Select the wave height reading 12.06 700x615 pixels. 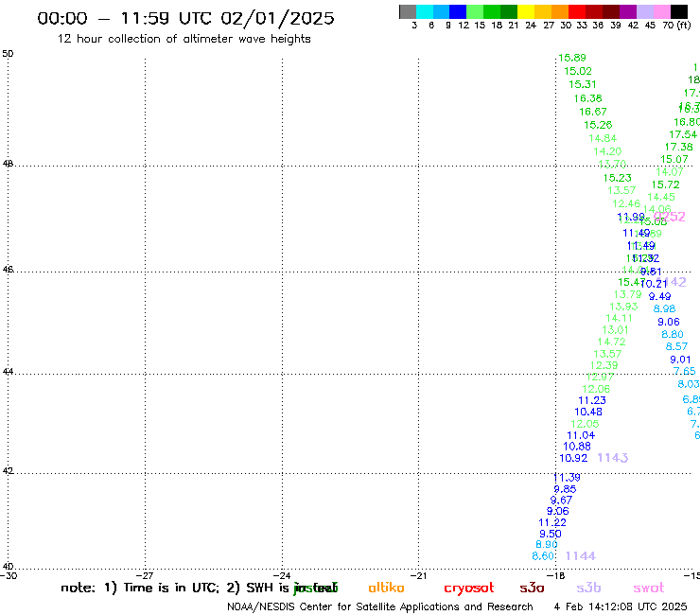(596, 390)
